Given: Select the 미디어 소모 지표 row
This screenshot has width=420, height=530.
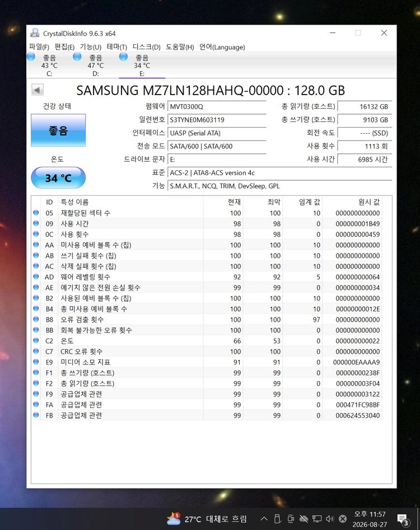Looking at the screenshot, I should coord(207,362).
